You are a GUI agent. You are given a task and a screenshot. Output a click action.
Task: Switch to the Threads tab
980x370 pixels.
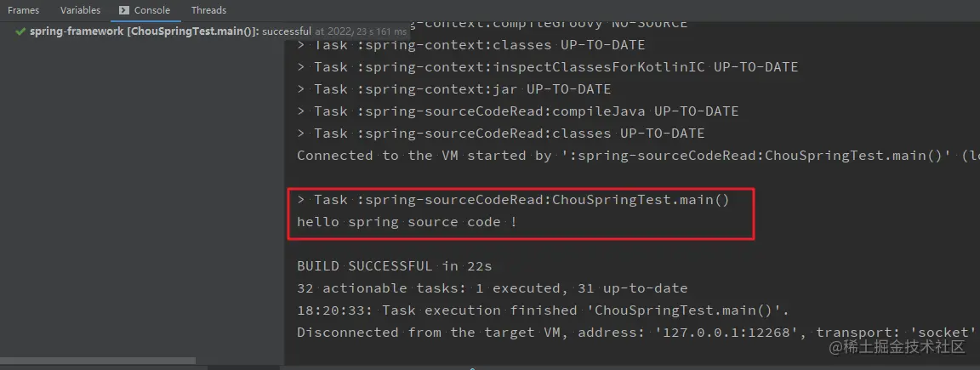tap(208, 10)
